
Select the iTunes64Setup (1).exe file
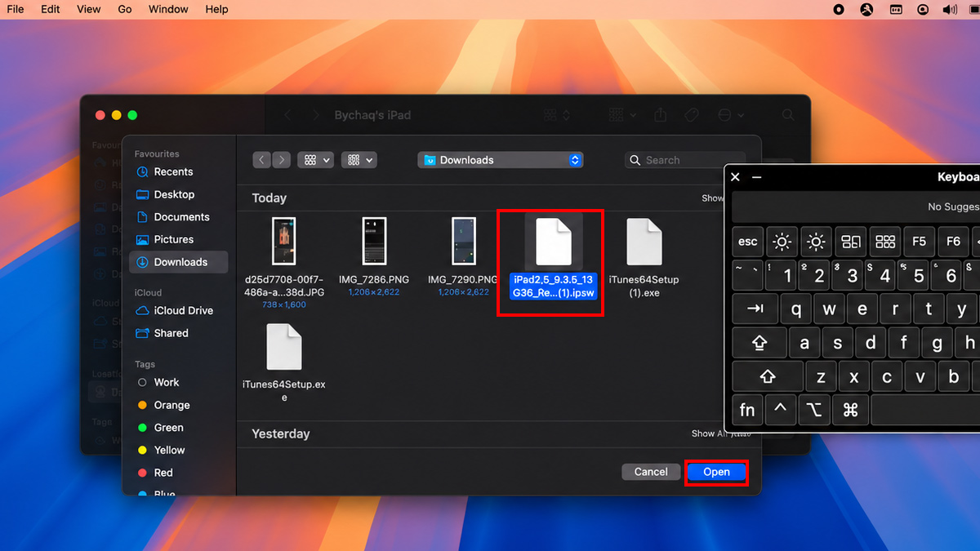point(644,258)
